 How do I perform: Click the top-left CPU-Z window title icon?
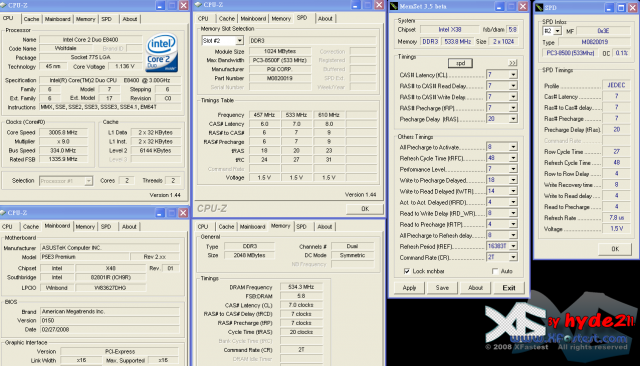click(x=3, y=5)
